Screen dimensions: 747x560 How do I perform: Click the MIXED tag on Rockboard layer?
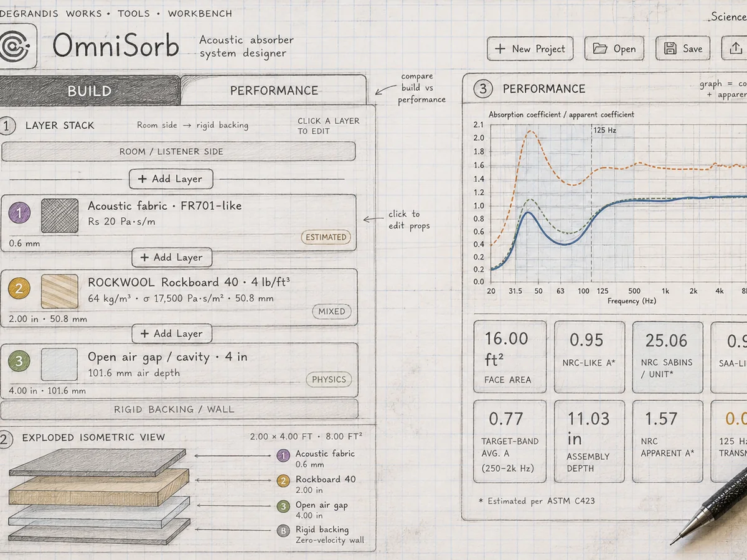click(332, 311)
